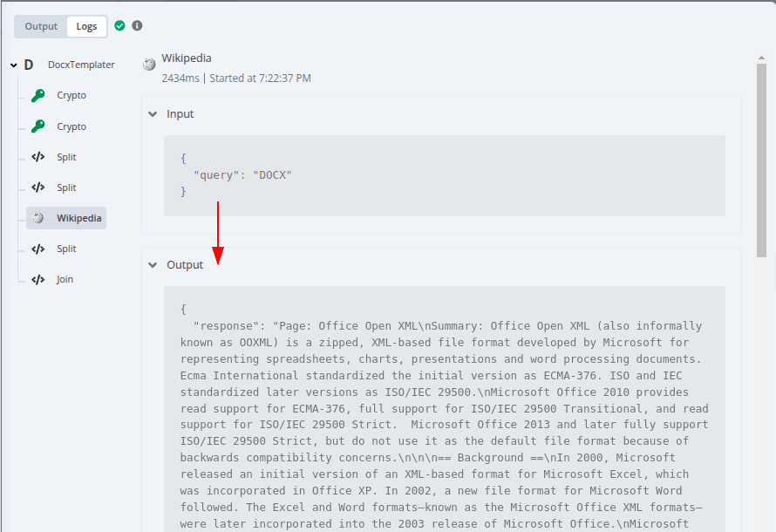Switch to the Output tab

click(x=41, y=26)
